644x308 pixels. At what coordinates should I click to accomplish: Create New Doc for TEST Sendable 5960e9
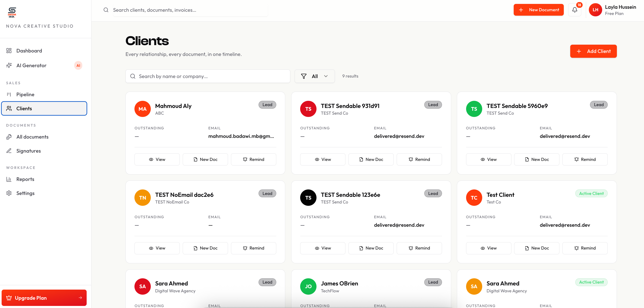(x=537, y=159)
